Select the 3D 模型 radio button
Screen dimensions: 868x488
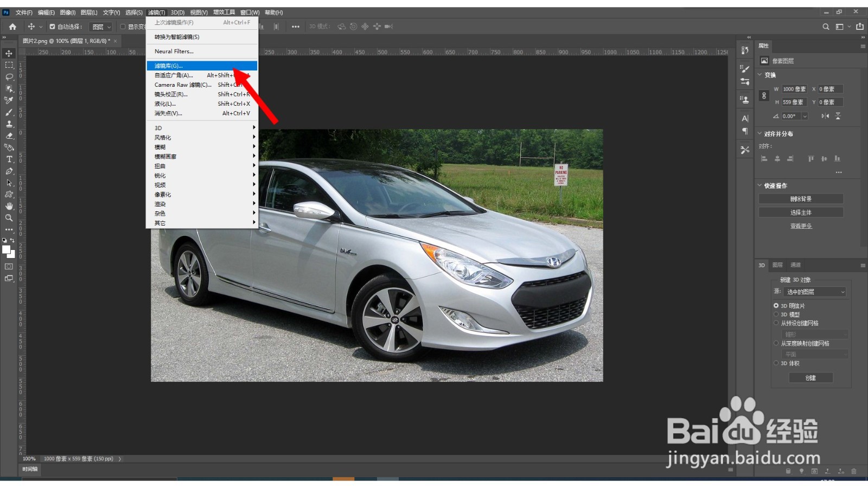click(x=776, y=314)
